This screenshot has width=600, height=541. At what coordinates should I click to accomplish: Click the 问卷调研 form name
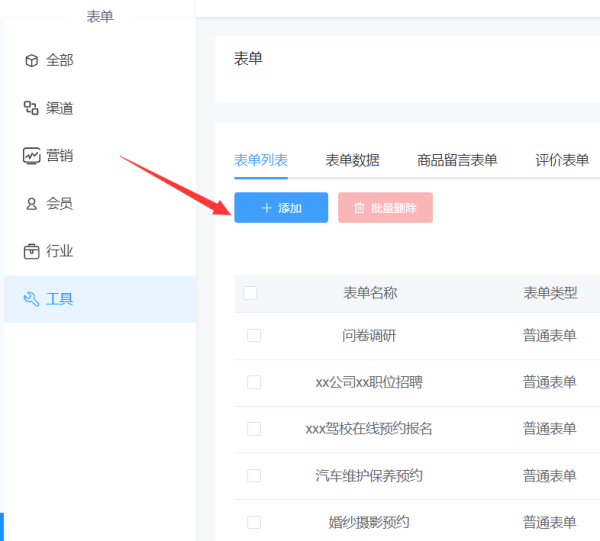tap(369, 336)
